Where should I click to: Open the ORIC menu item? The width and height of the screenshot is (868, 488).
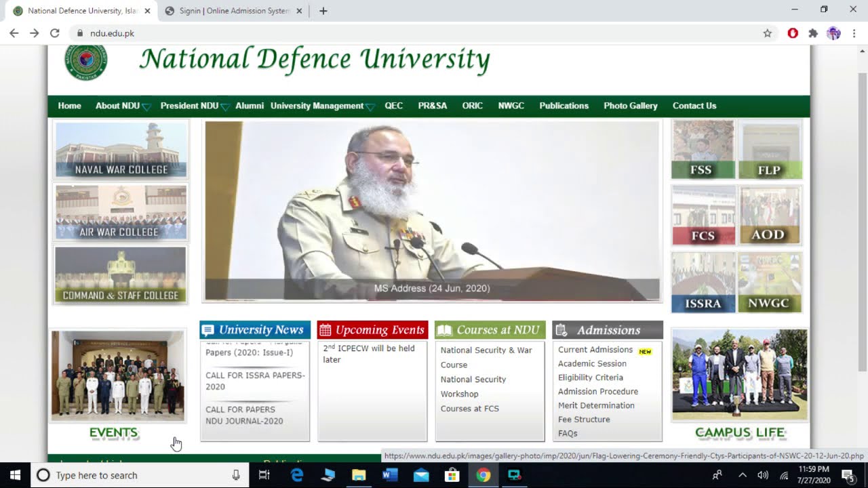pyautogui.click(x=473, y=106)
